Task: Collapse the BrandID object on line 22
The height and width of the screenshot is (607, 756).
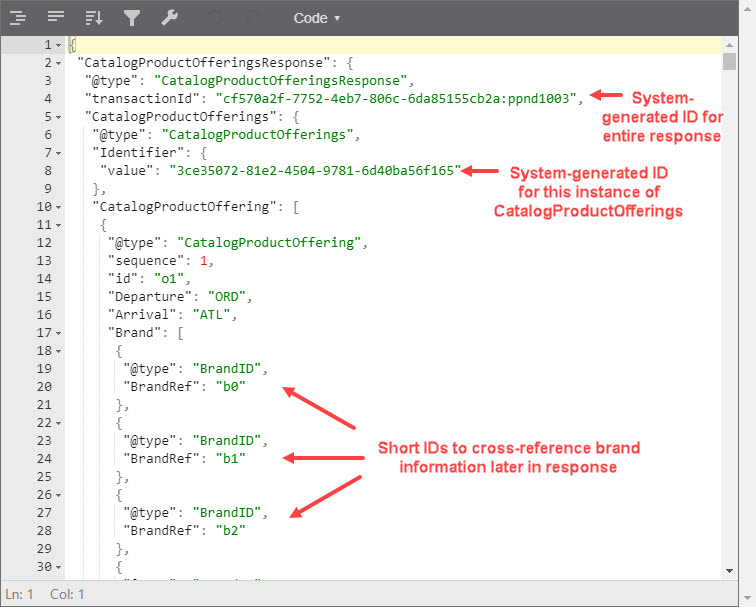Action: click(59, 423)
